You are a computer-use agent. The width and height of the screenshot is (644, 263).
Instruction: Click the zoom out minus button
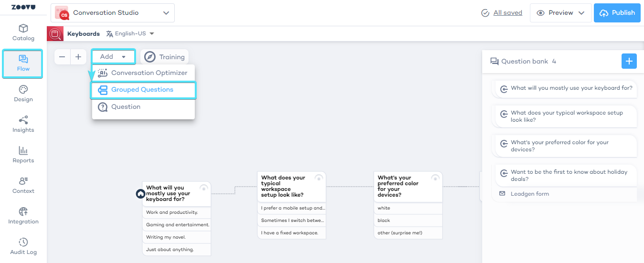coord(62,57)
